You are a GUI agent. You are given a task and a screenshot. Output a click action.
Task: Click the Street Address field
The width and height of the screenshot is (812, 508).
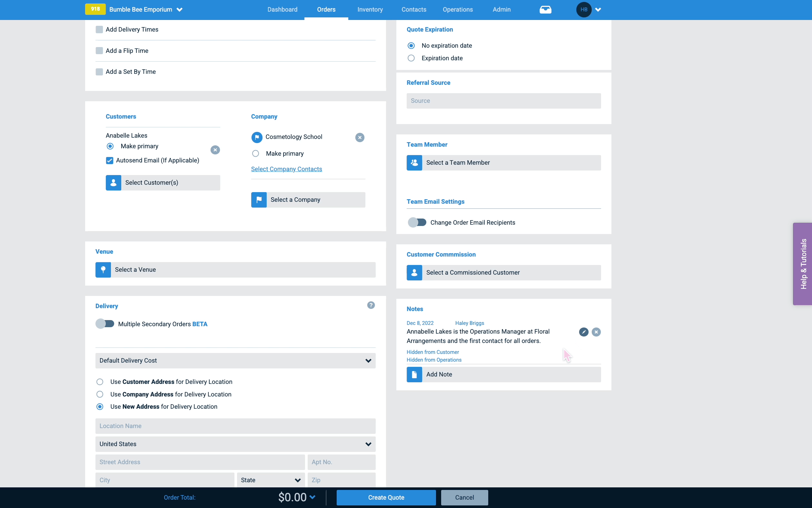click(200, 462)
